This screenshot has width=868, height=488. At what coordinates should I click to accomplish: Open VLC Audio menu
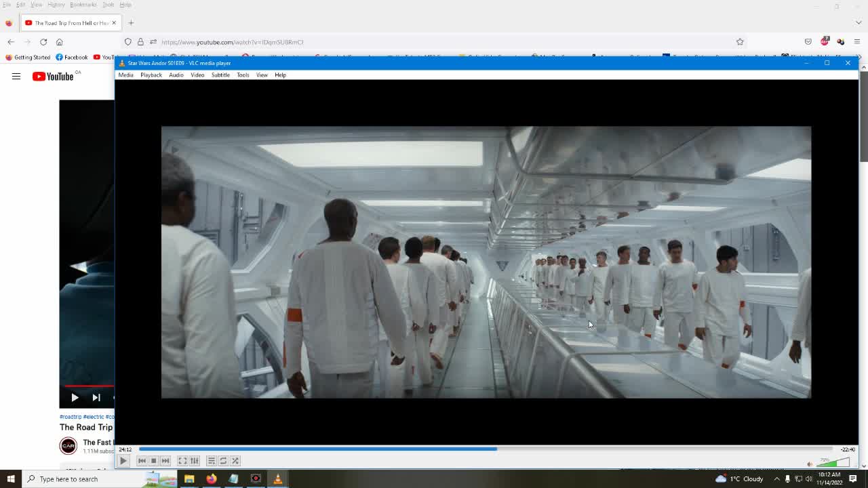tap(176, 75)
